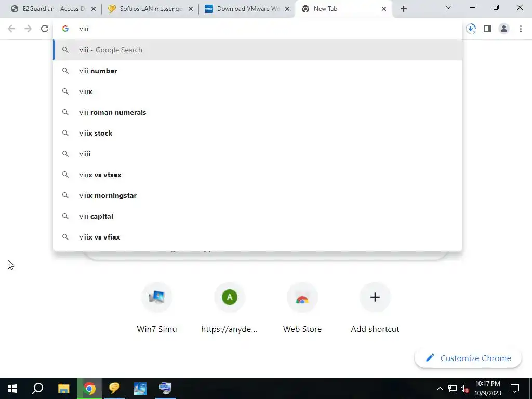Open the notification center icon
532x399 pixels.
515,389
